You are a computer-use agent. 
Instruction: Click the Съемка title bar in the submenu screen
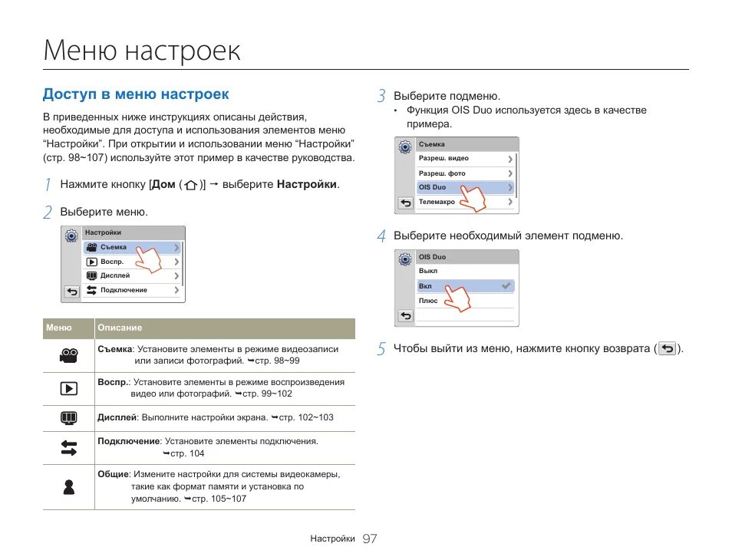pos(467,144)
